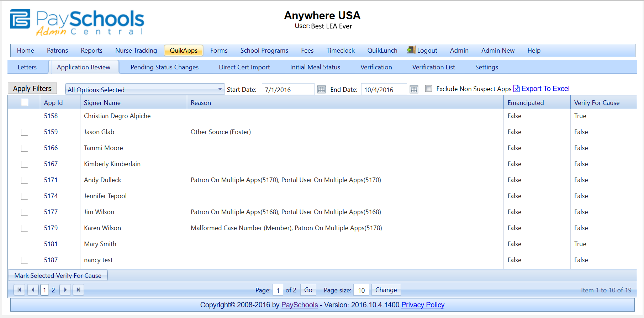Open the Privacy Policy link
The height and width of the screenshot is (318, 644).
423,305
